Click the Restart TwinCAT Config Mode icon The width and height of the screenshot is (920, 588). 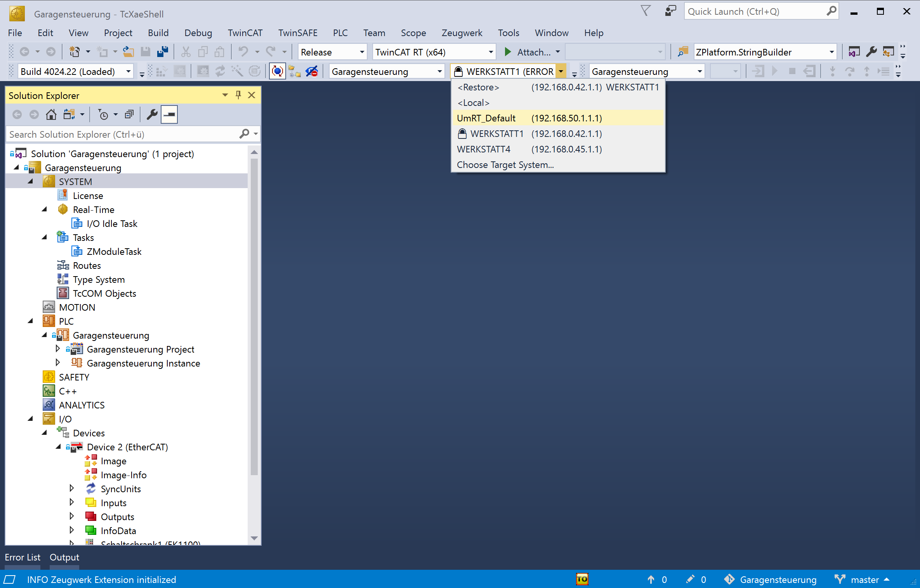click(x=277, y=71)
